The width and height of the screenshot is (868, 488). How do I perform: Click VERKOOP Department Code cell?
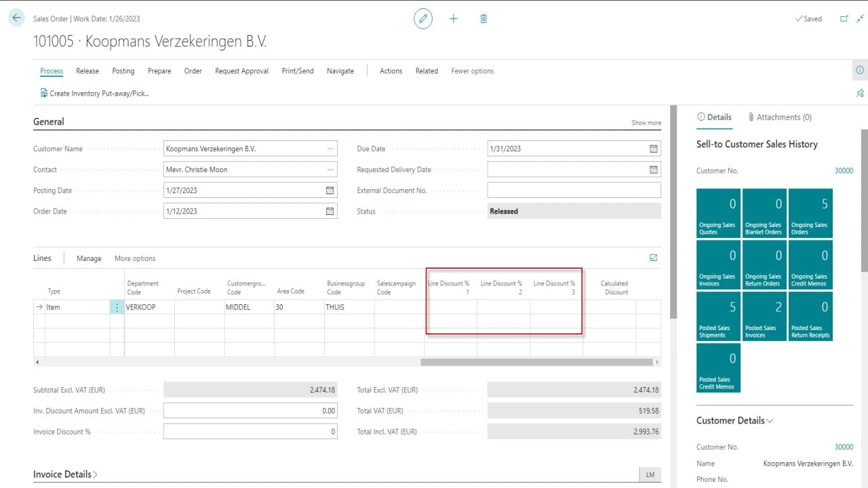(150, 308)
